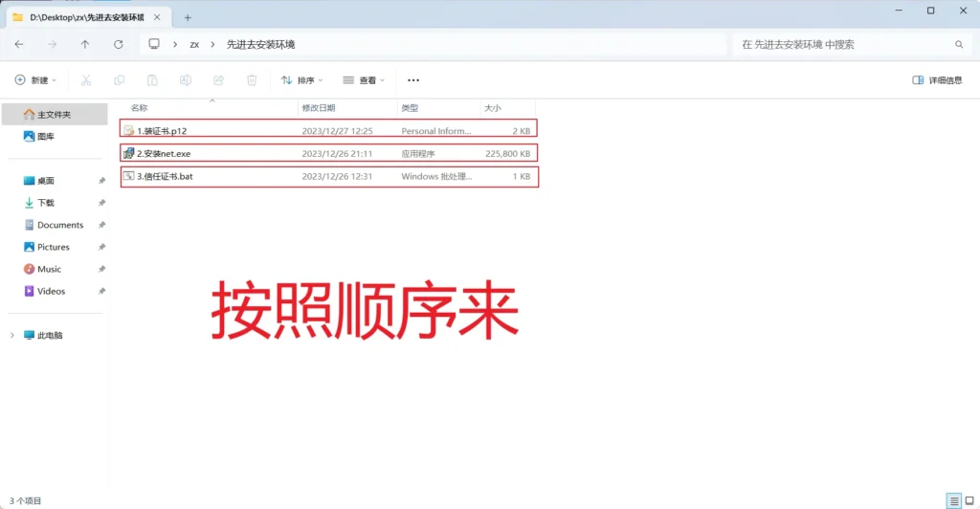Open the 排序 sort dropdown

(x=301, y=80)
